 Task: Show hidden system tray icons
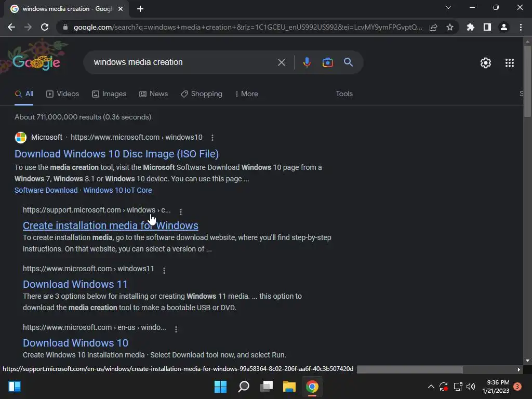click(x=431, y=387)
